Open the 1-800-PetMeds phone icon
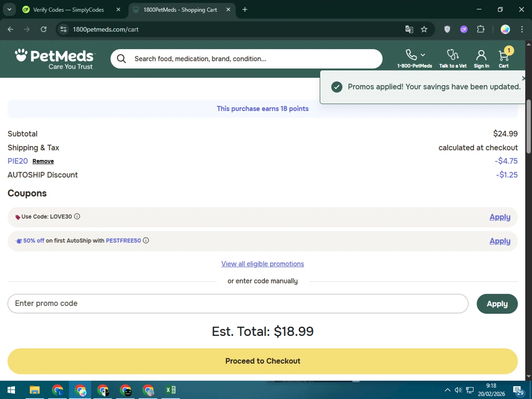Image resolution: width=532 pixels, height=399 pixels. click(x=411, y=55)
